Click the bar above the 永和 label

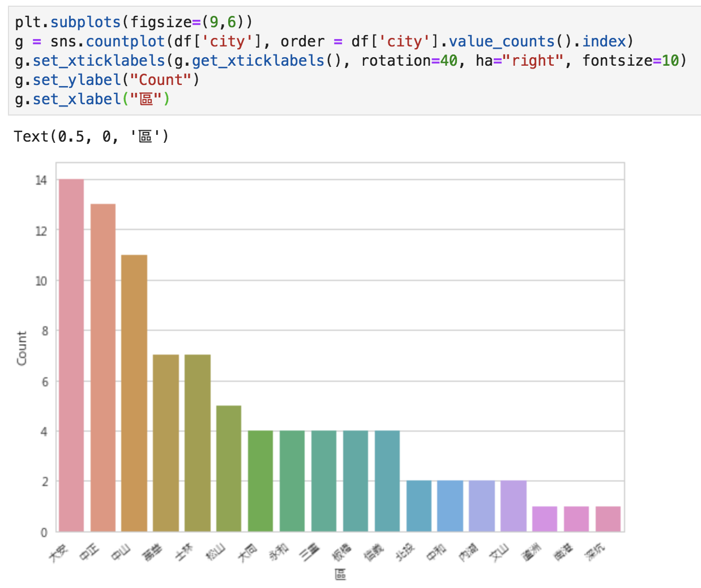pyautogui.click(x=292, y=481)
